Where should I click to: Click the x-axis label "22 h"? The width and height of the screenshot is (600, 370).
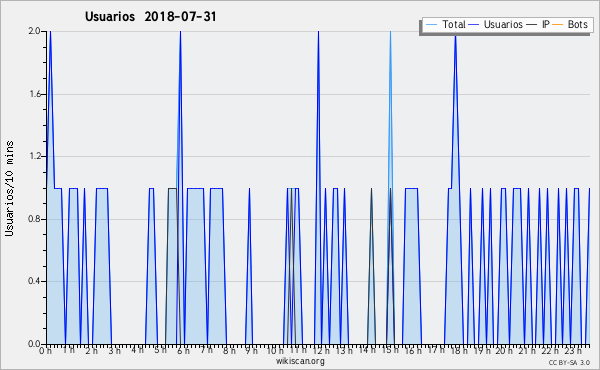tap(550, 351)
